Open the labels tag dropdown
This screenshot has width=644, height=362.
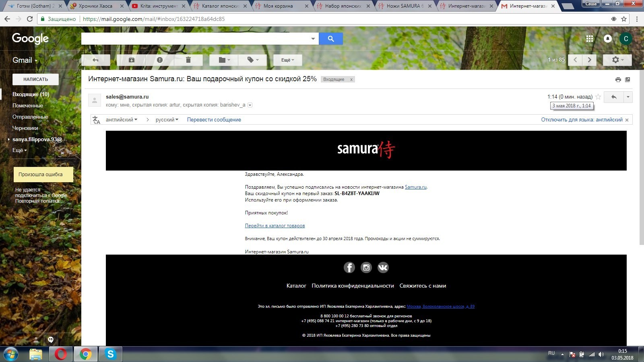tap(253, 60)
